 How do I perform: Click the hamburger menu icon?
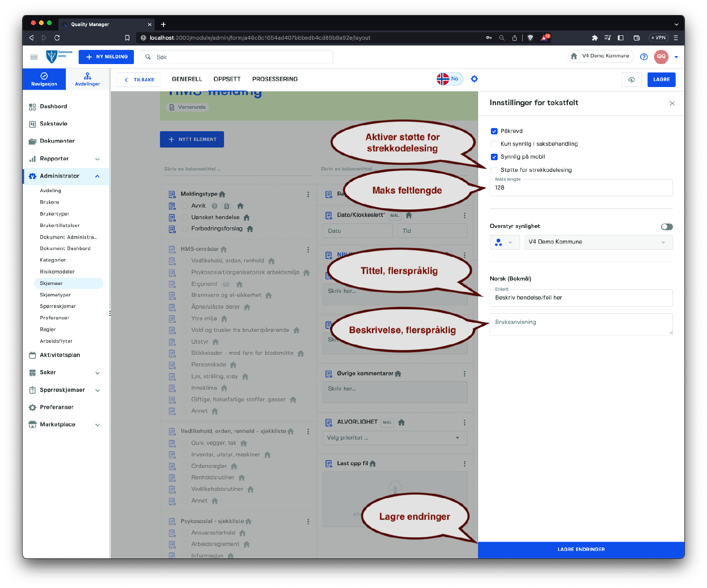coord(34,57)
